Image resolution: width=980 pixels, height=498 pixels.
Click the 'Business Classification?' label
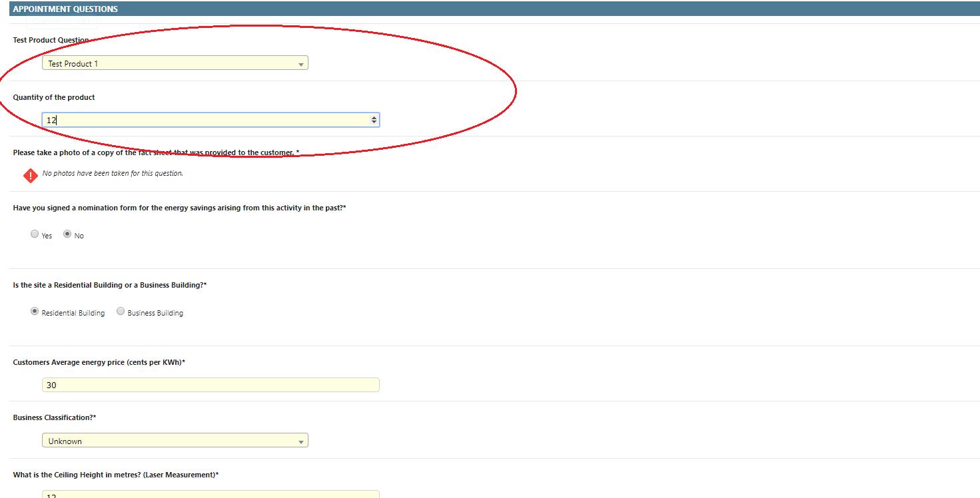55,417
